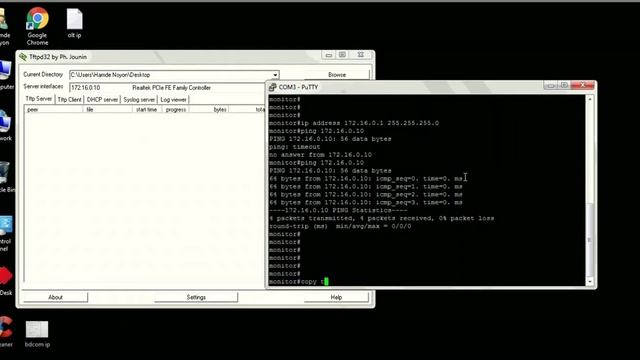Expand the Current Directory dropdown

coord(276,75)
